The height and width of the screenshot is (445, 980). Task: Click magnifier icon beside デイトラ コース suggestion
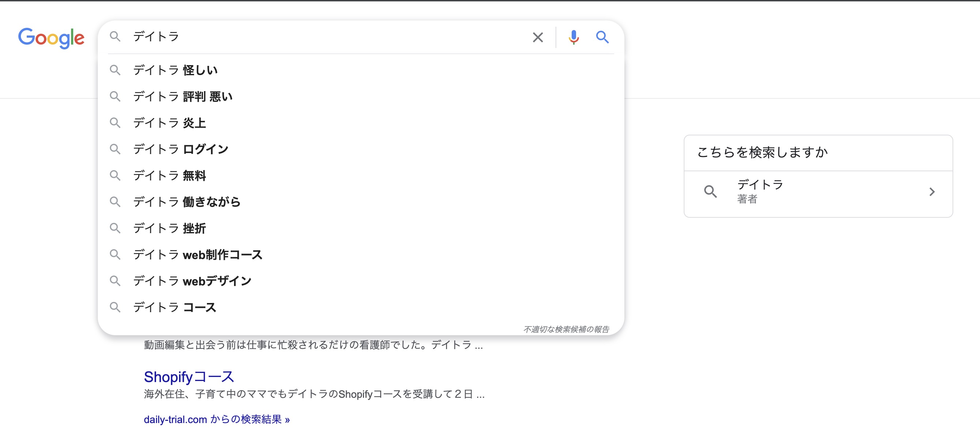point(115,307)
